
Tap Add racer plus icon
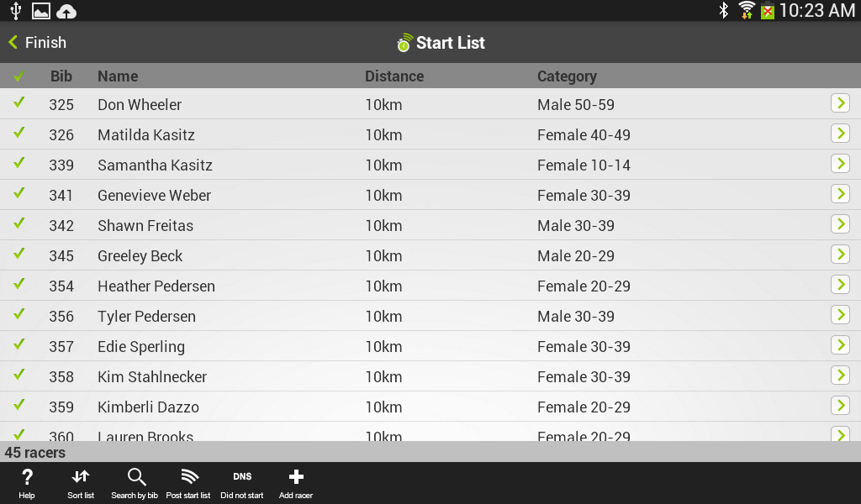coord(295,482)
